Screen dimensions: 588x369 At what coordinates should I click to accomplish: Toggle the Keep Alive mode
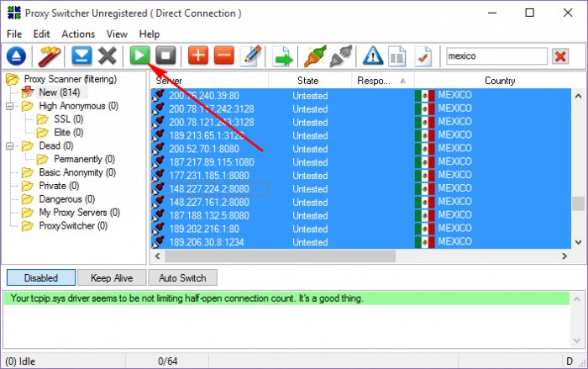click(112, 277)
